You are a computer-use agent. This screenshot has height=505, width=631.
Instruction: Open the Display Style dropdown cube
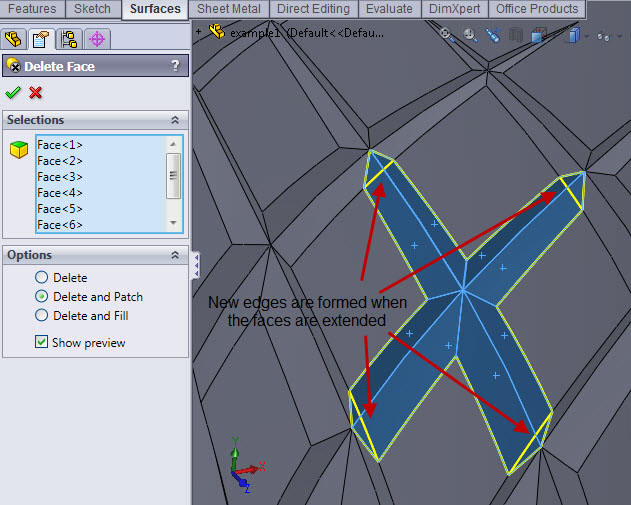coord(573,36)
